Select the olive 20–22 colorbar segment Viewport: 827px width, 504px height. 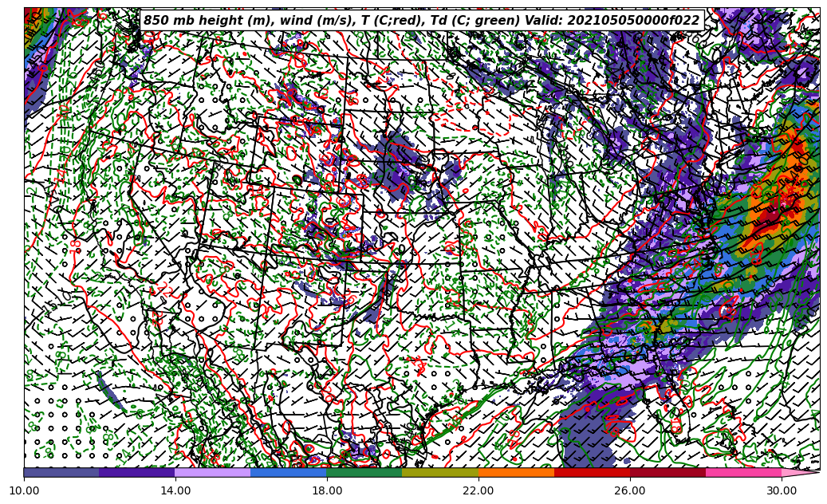pyautogui.click(x=440, y=472)
